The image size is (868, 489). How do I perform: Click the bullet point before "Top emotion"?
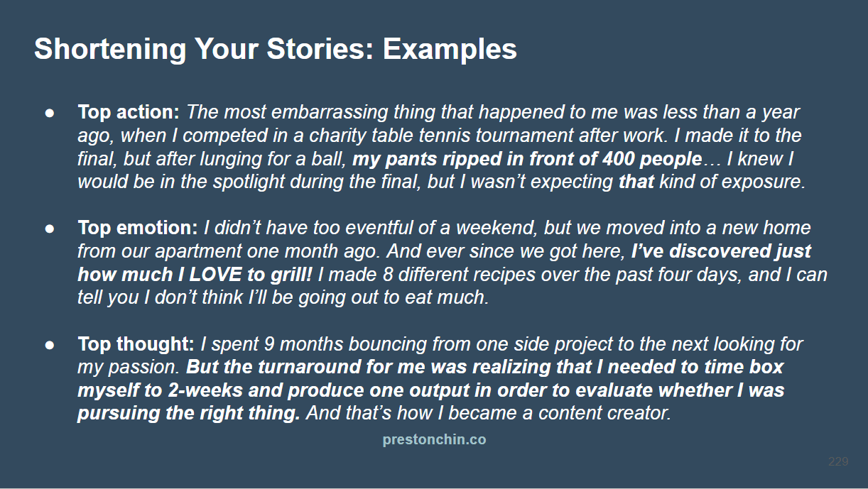[50, 229]
